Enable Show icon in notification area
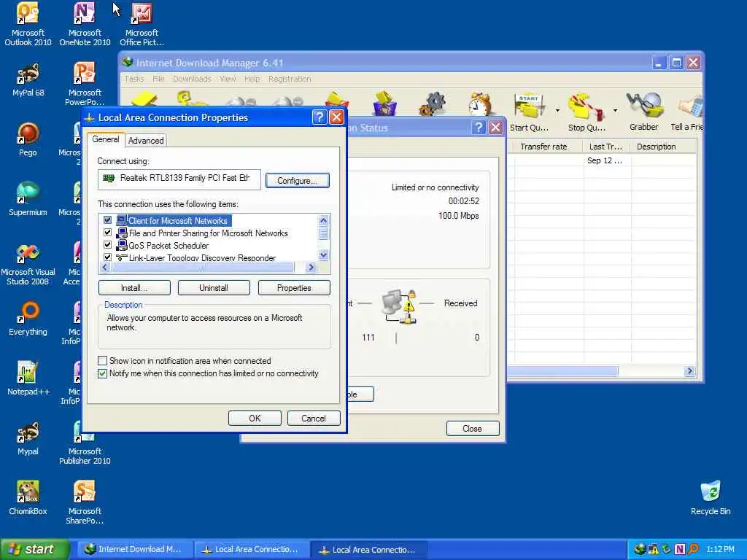747x560 pixels. 102,360
